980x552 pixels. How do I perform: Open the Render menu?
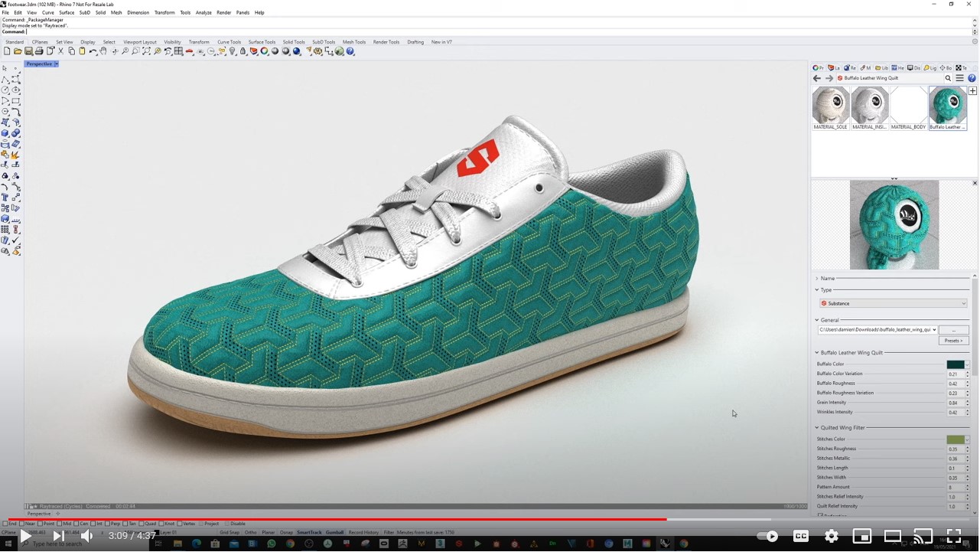point(223,12)
